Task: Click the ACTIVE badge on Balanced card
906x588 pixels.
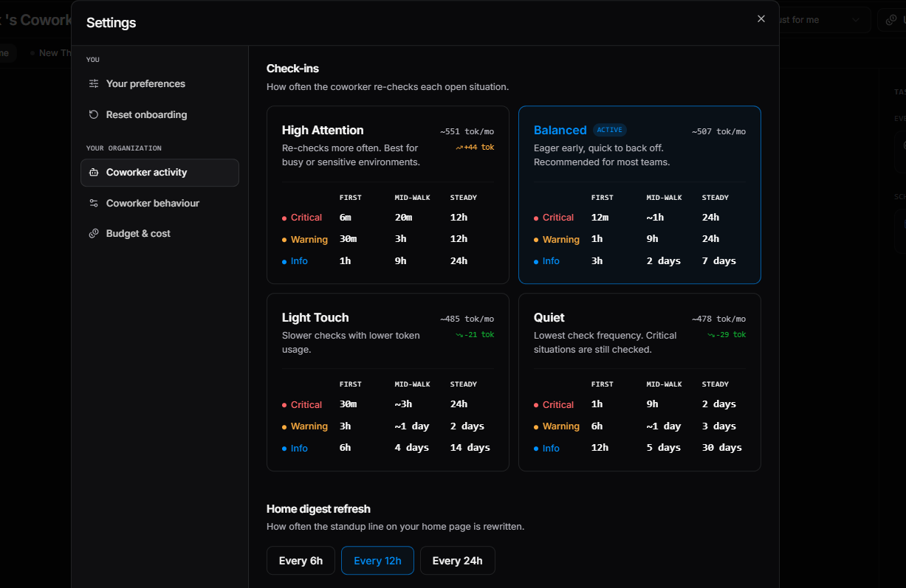Action: click(x=610, y=130)
